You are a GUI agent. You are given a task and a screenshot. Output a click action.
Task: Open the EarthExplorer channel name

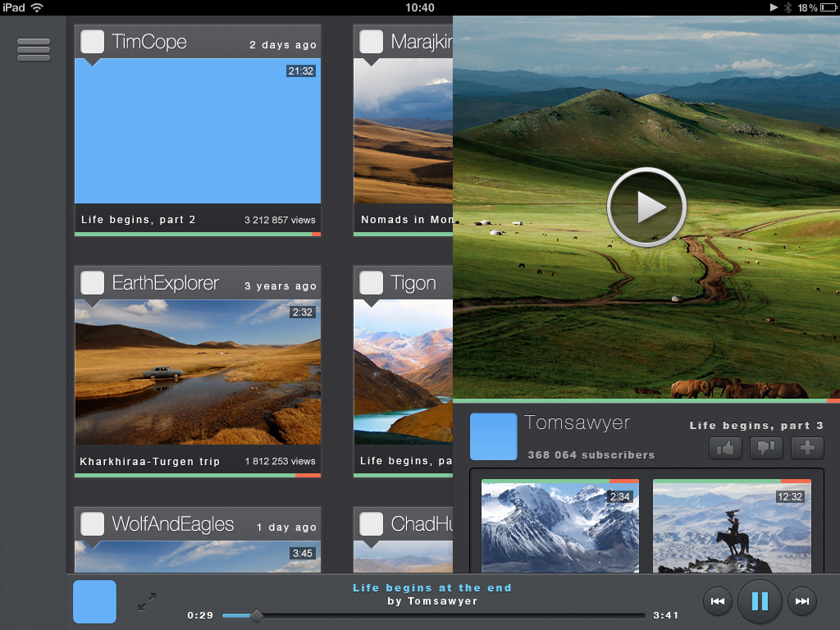166,283
